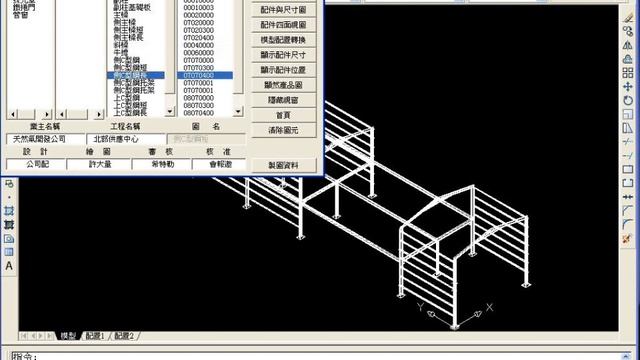Switch to the 模型 tab
The height and width of the screenshot is (360, 640).
pos(68,336)
